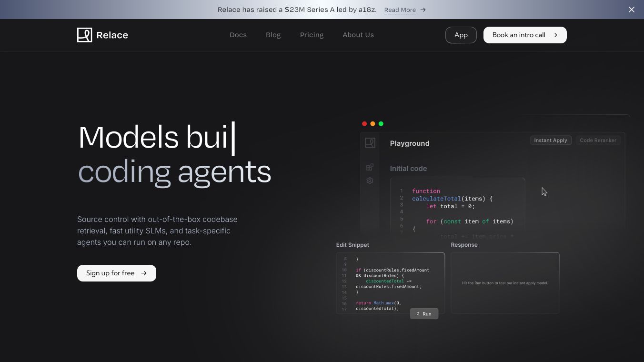Open the About Us page
This screenshot has width=644, height=362.
[358, 35]
